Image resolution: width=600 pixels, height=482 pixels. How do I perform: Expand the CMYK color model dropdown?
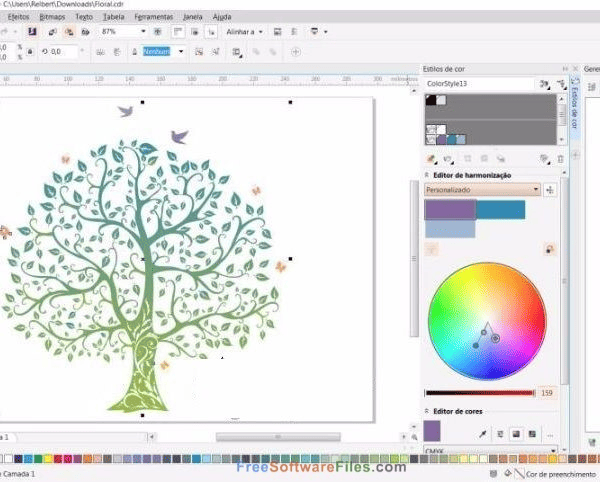coord(490,450)
